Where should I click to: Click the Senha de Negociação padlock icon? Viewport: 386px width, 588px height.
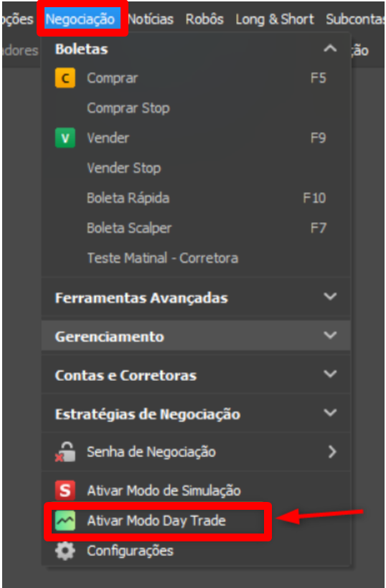click(x=65, y=452)
